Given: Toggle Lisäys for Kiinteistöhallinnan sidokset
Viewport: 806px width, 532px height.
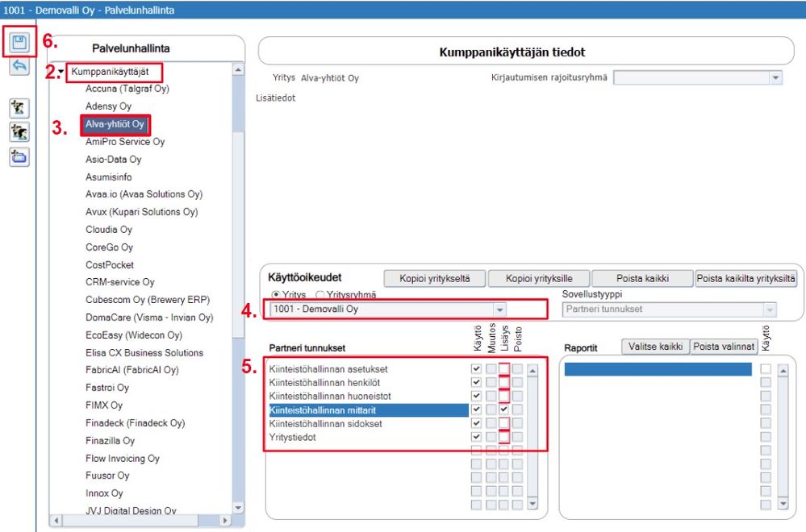Looking at the screenshot, I should coord(503,423).
